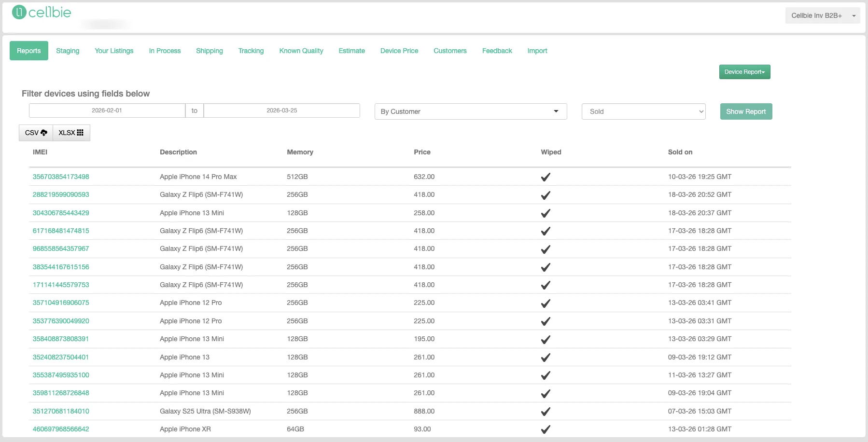
Task: Open IMEI 353776390049920 link
Action: pos(61,321)
